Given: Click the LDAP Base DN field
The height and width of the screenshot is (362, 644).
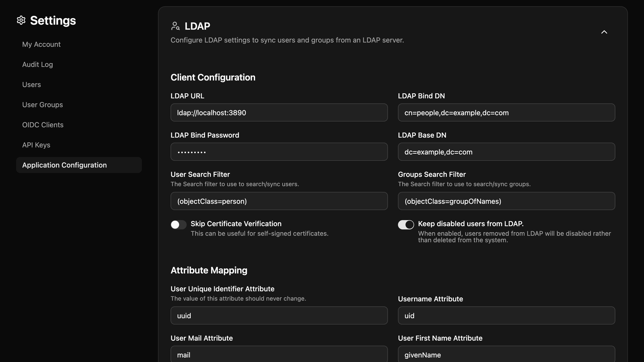Looking at the screenshot, I should 506,152.
